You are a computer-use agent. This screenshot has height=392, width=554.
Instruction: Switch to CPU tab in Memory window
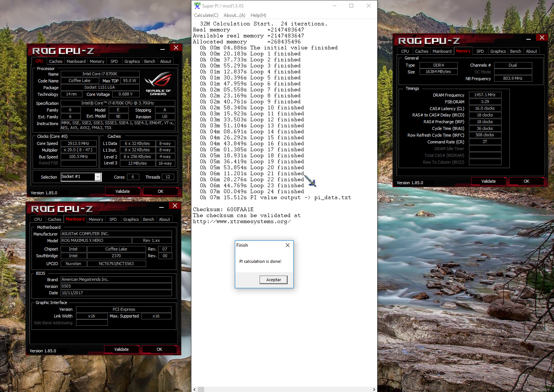[x=405, y=51]
